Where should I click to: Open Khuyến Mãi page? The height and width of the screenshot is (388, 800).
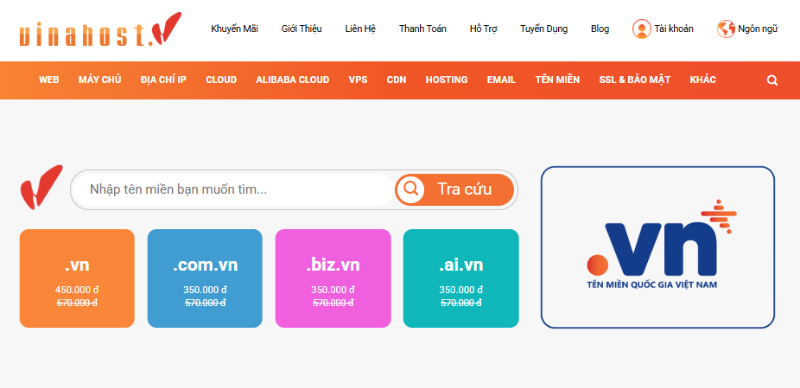click(235, 29)
